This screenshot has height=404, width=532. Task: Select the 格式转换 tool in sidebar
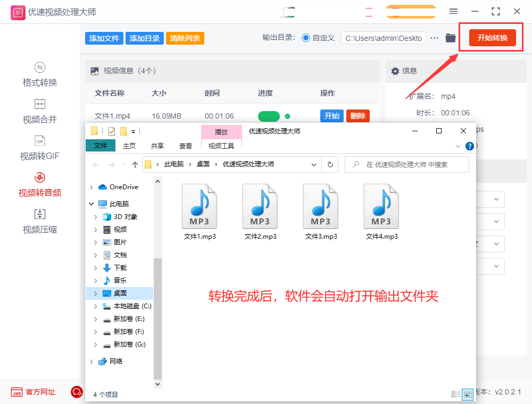tap(39, 74)
